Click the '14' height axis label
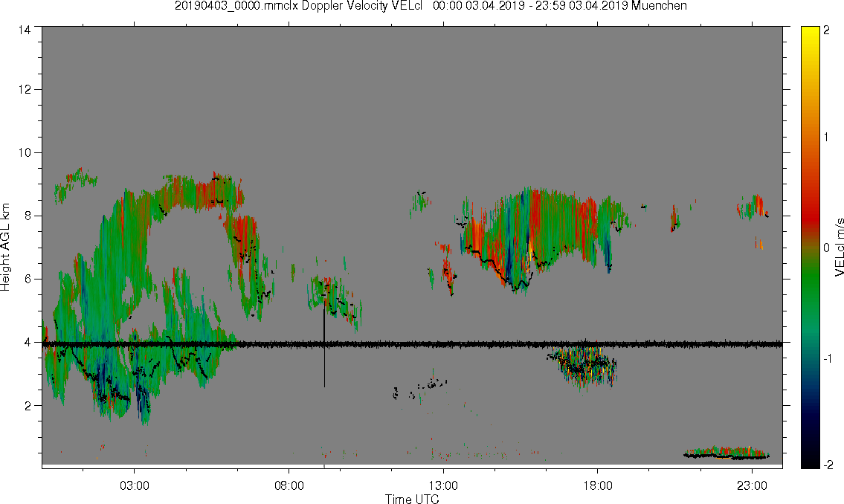 click(25, 30)
